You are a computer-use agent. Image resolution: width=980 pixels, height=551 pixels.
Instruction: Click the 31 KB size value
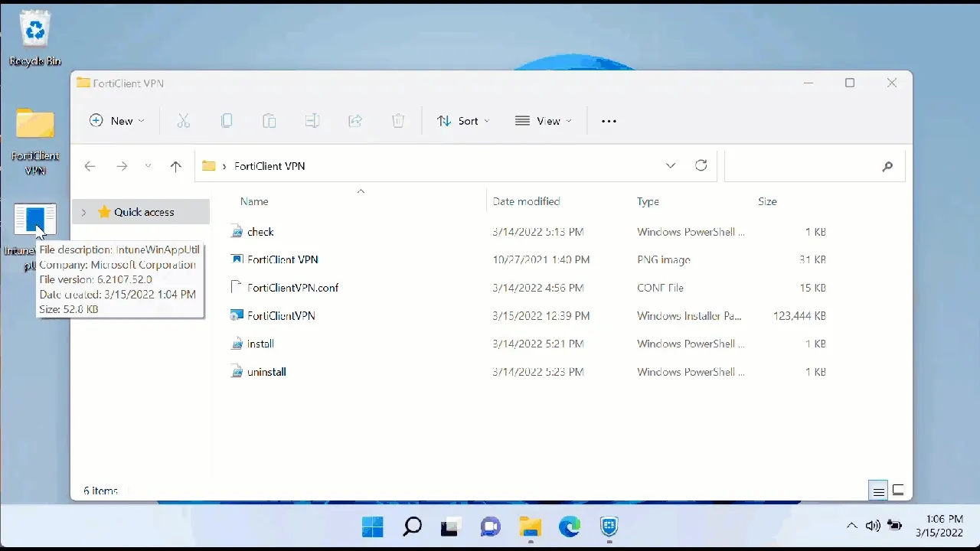812,259
